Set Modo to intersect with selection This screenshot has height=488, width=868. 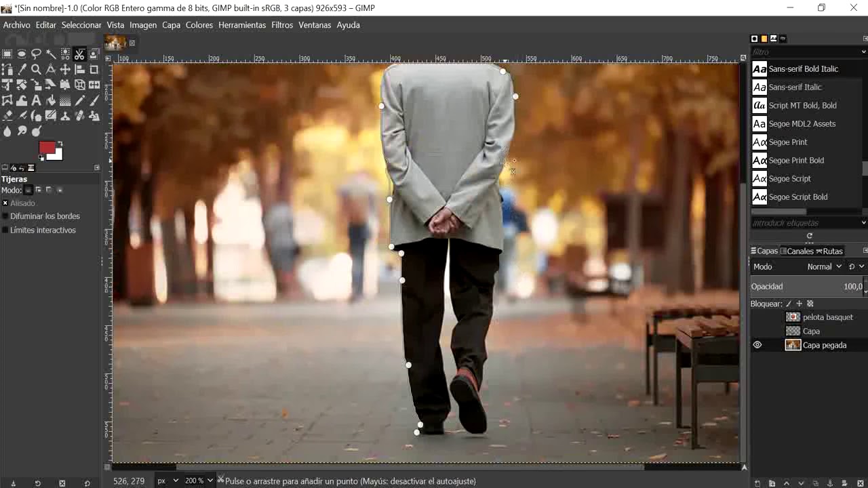(60, 190)
